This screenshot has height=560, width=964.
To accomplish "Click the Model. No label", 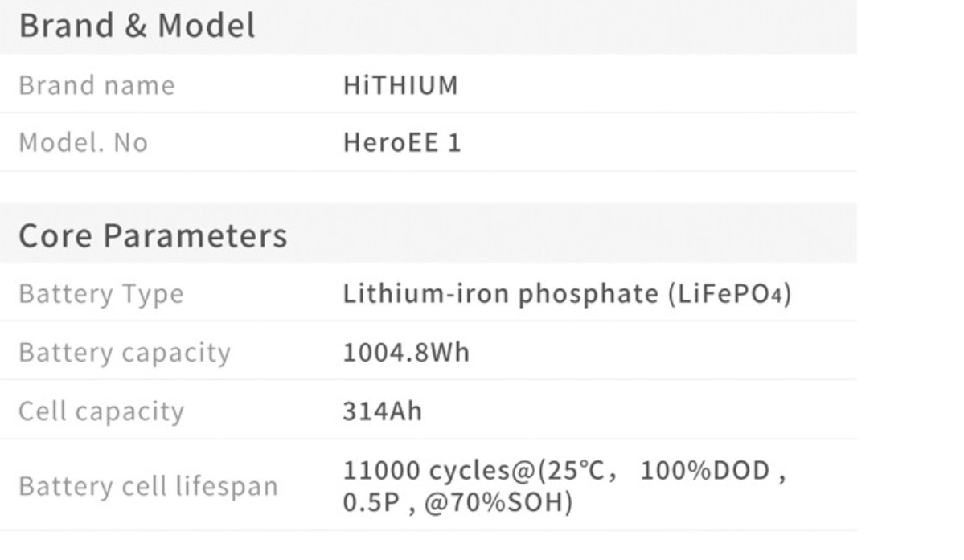I will pos(83,143).
